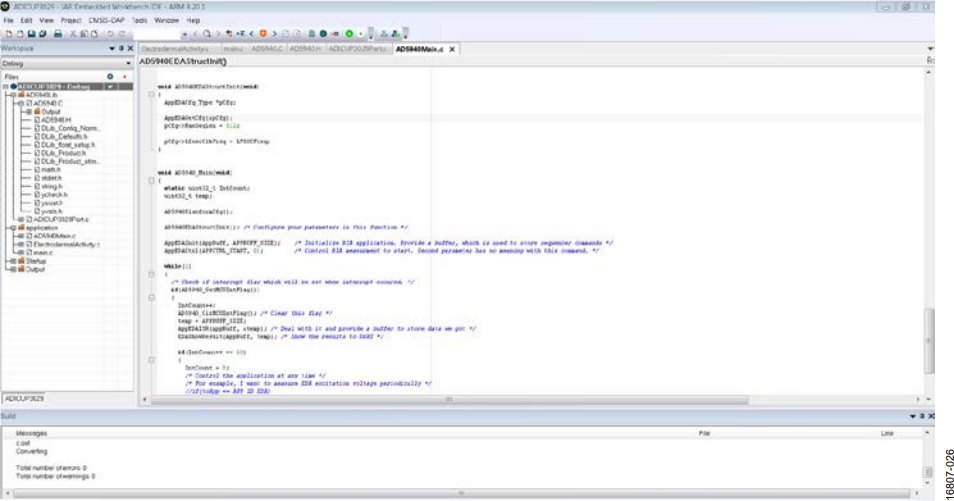Switch to the main.c editor tab
Viewport: 954px width, 501px height.
point(233,49)
